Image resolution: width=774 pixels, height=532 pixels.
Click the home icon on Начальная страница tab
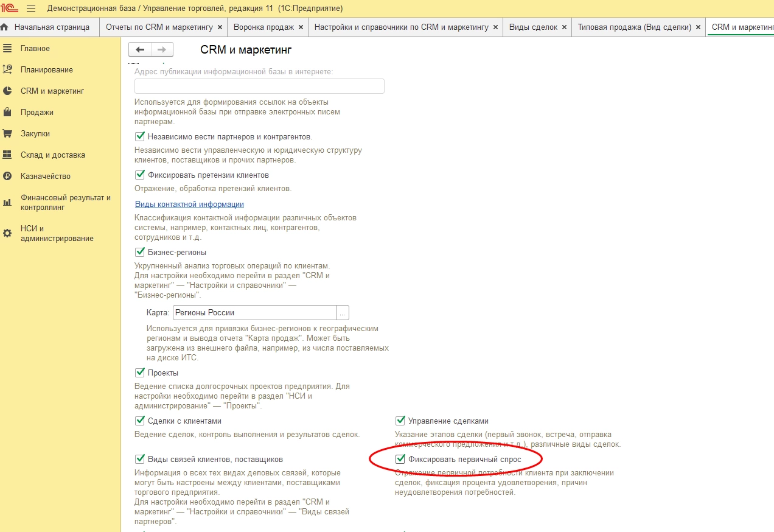tap(5, 27)
